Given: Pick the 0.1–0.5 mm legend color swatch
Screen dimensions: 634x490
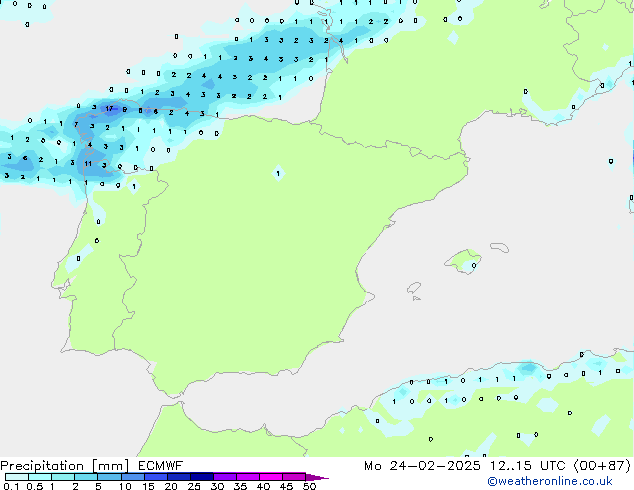Looking at the screenshot, I should (x=17, y=477).
